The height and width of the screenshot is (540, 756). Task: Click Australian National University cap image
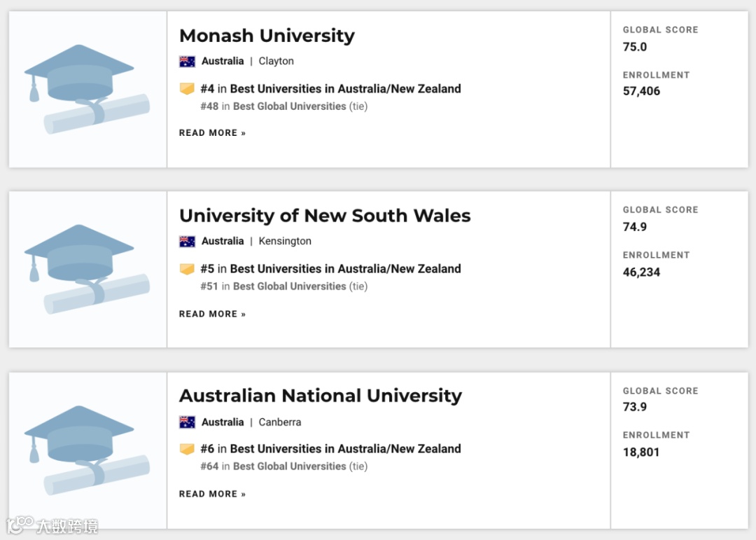pos(87,450)
